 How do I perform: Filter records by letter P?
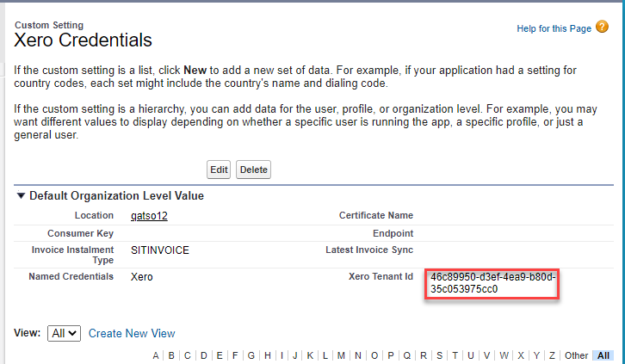(x=391, y=355)
